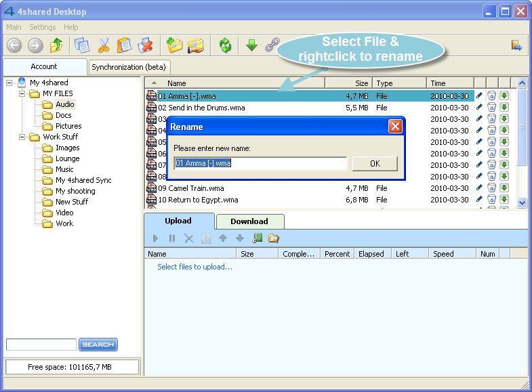Click the Paste clipboard icon
The width and height of the screenshot is (532, 392).
point(125,45)
